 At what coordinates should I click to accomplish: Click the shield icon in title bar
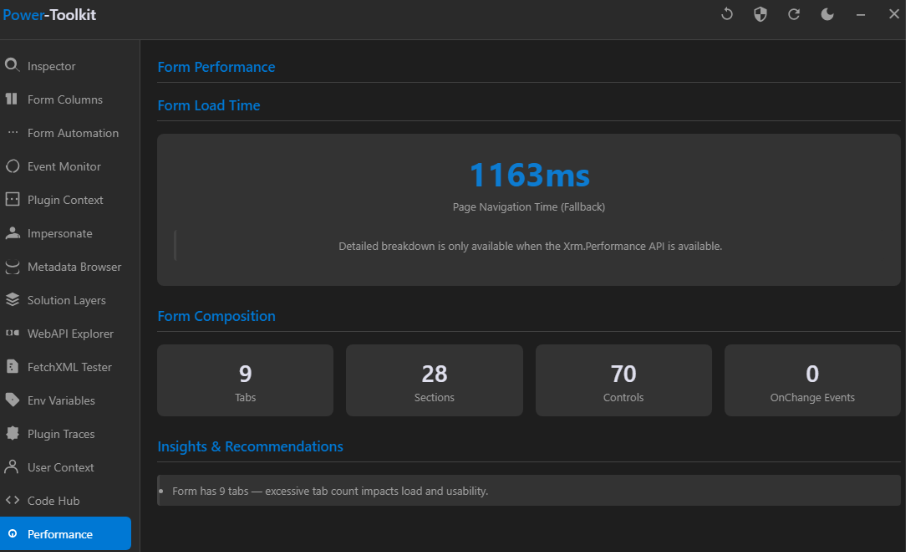[760, 14]
